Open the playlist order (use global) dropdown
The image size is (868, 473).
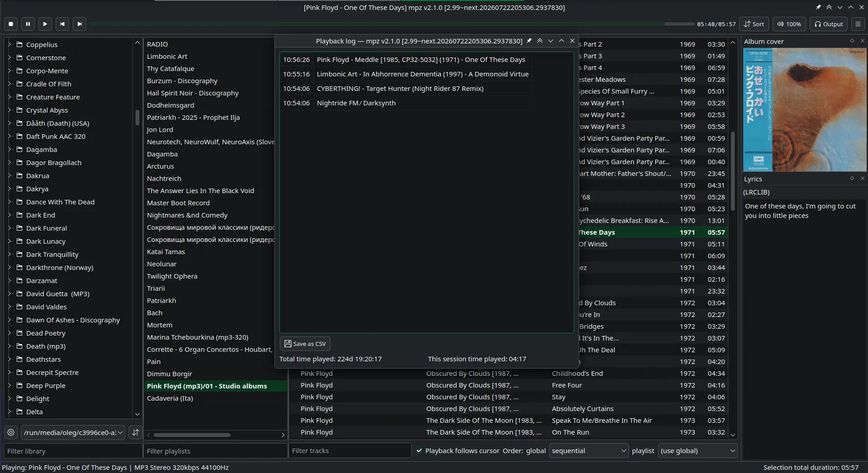tap(698, 450)
